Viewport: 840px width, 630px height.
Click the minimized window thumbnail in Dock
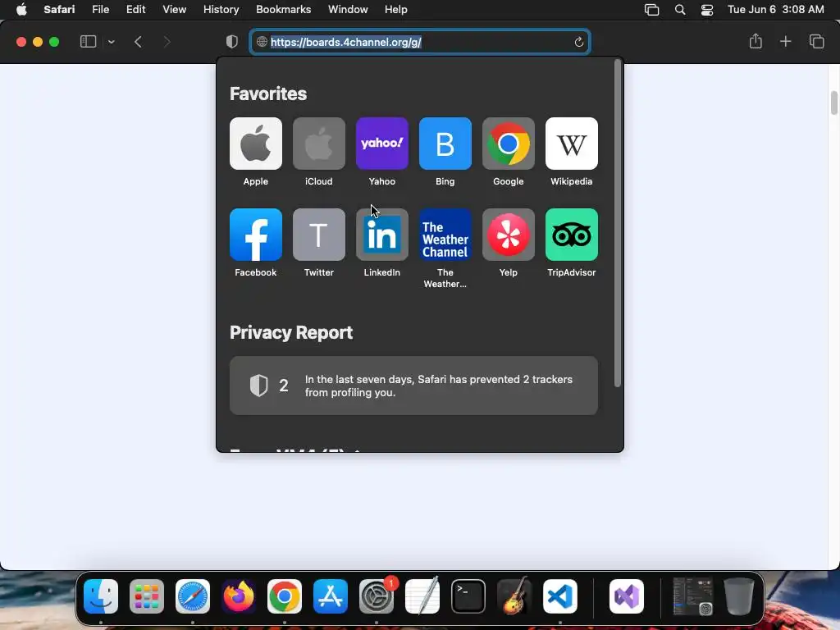tap(692, 596)
